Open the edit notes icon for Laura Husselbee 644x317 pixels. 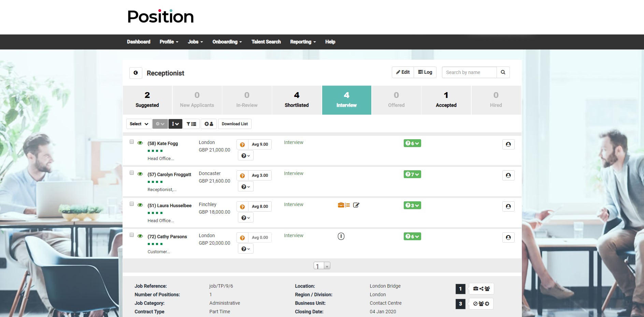click(x=356, y=205)
